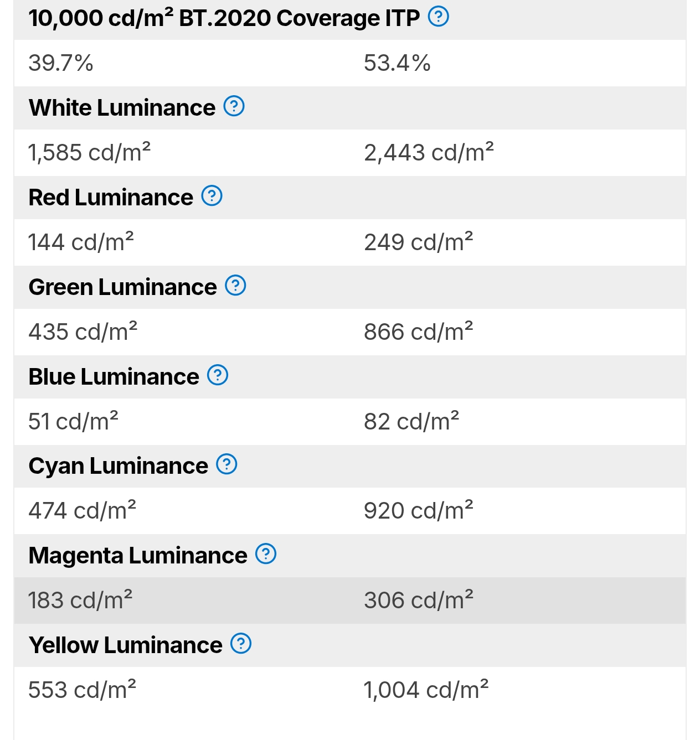Click the White Luminance heading
The height and width of the screenshot is (740, 700).
point(122,107)
